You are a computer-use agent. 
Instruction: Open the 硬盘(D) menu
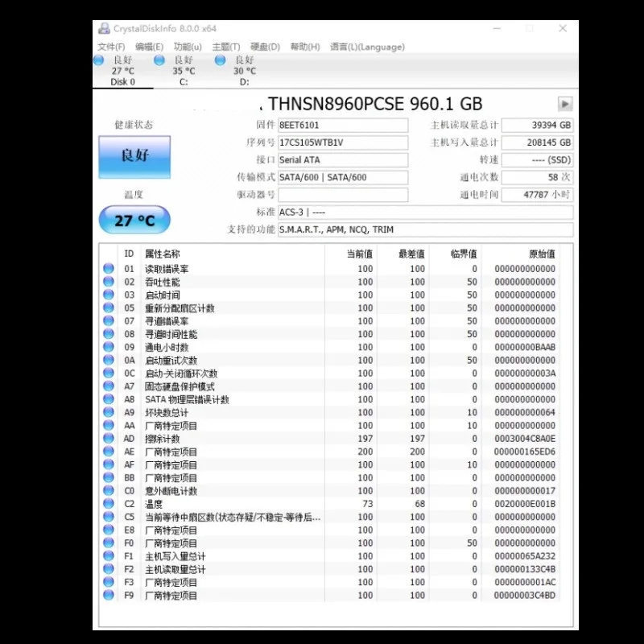(x=265, y=47)
